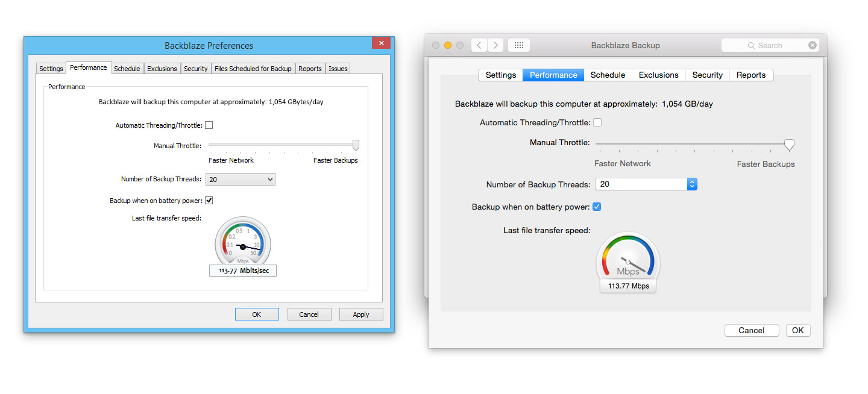This screenshot has height=394, width=868.
Task: Open Exclusions tab in Windows Preferences window
Action: pyautogui.click(x=162, y=69)
